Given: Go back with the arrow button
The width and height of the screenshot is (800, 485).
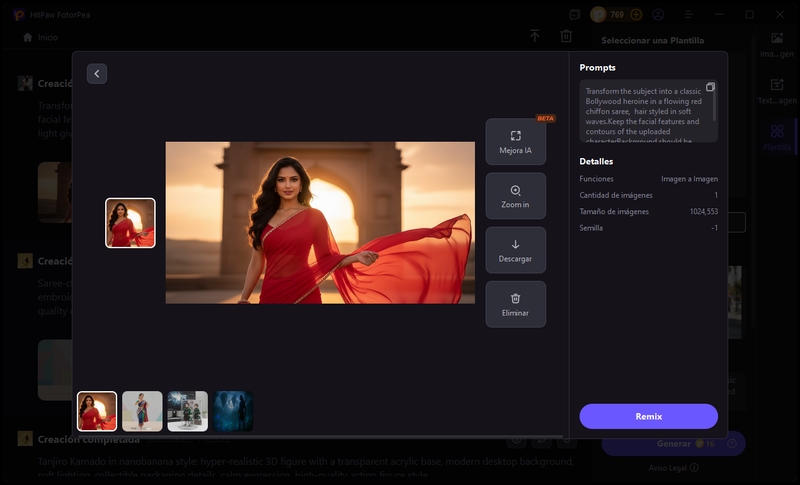Looking at the screenshot, I should coord(97,73).
